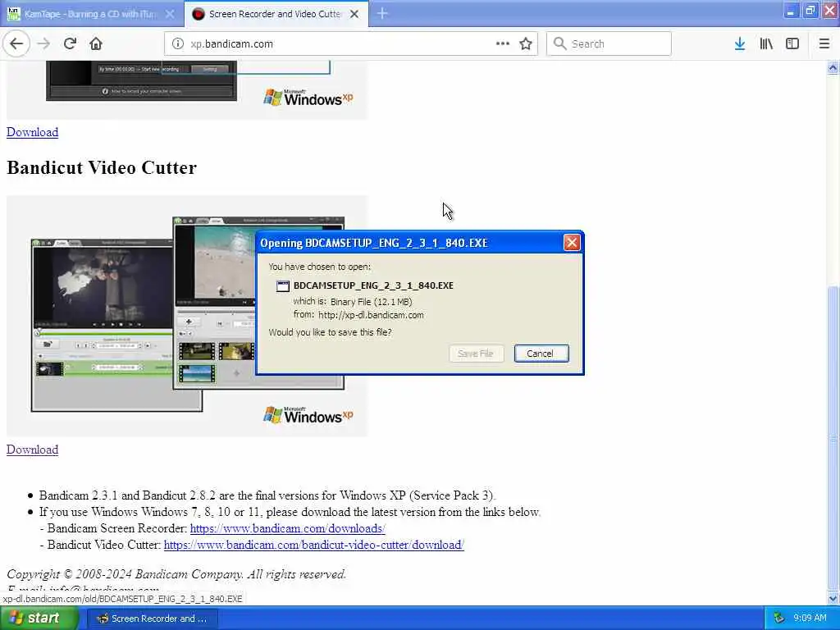Minimize the Firefox window
This screenshot has height=630, width=840.
click(791, 11)
